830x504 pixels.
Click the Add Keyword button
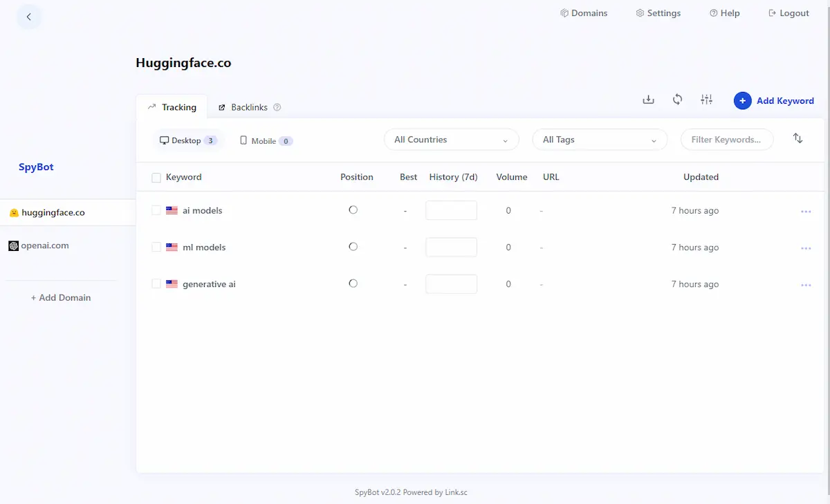774,101
